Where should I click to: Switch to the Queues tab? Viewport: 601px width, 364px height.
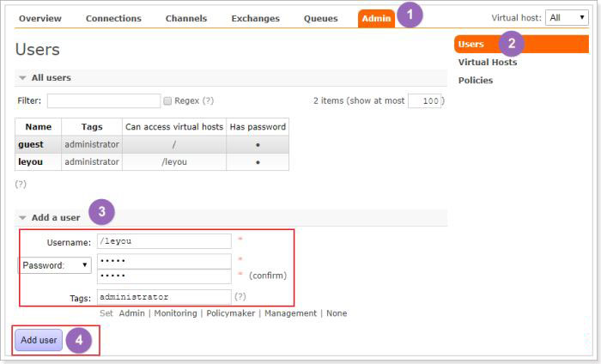pyautogui.click(x=320, y=18)
